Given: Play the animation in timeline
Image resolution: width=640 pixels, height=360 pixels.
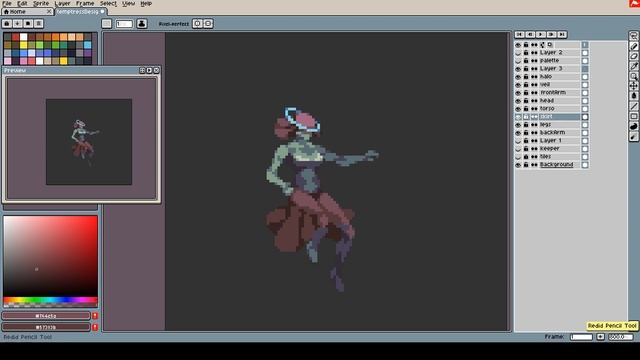Looking at the screenshot, I should click(x=541, y=35).
